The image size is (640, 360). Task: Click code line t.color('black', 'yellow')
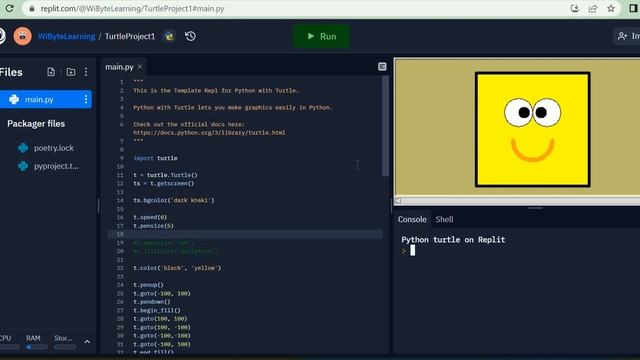177,268
